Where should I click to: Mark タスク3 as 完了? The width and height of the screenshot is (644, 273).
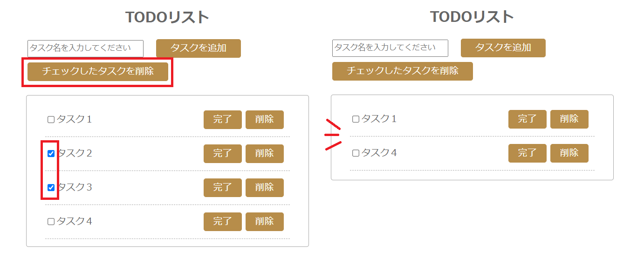pyautogui.click(x=222, y=187)
